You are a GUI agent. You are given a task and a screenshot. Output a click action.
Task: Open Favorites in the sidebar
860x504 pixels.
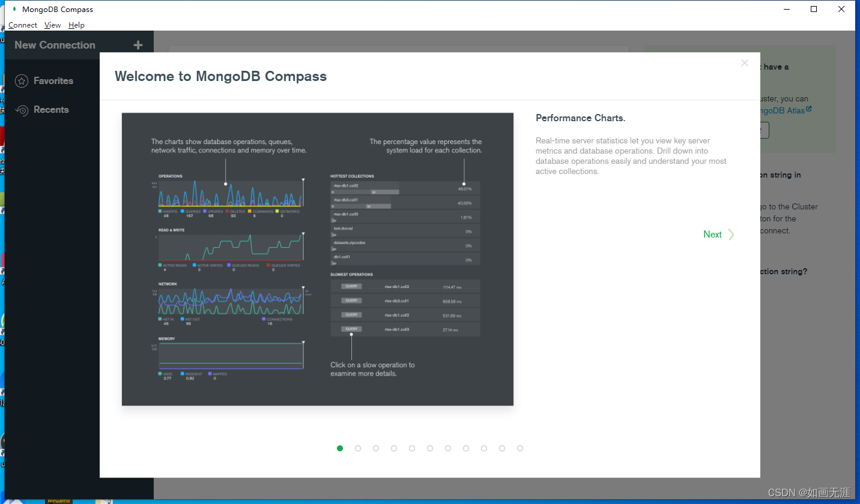click(x=53, y=81)
